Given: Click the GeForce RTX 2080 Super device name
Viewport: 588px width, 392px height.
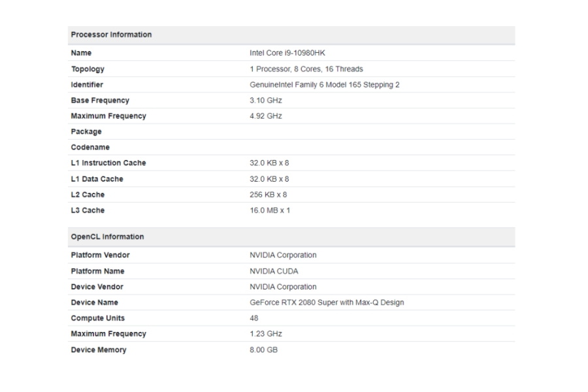Looking at the screenshot, I should coord(327,302).
